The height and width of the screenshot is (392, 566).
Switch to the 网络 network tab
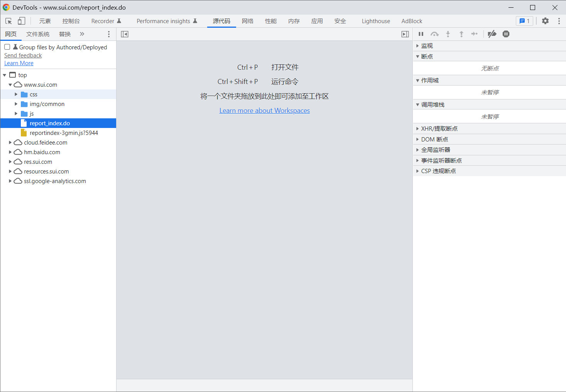tap(248, 21)
